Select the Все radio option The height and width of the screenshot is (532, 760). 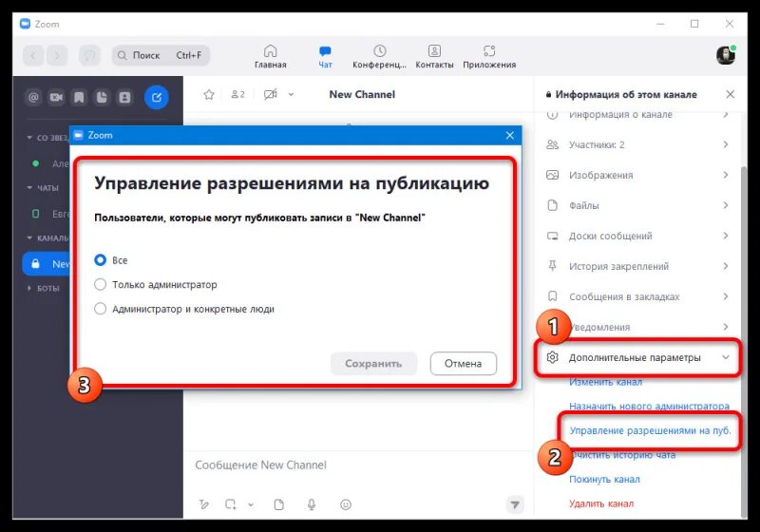tap(101, 260)
